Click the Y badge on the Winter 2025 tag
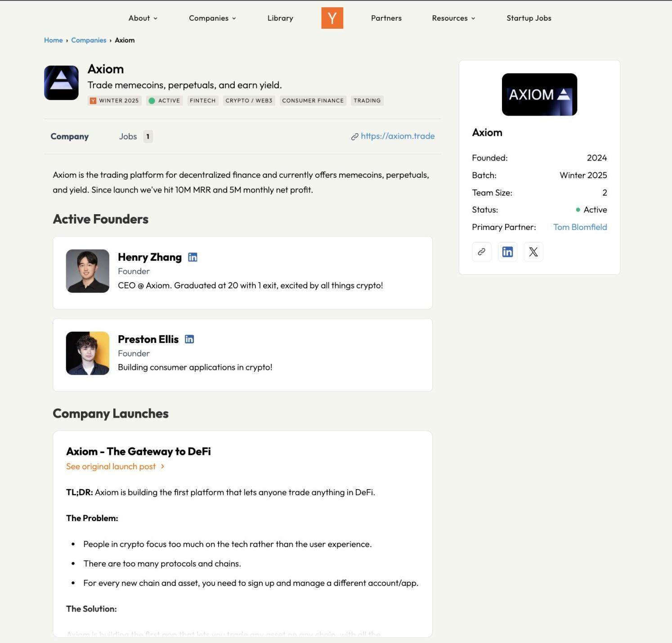672x643 pixels. tap(93, 100)
